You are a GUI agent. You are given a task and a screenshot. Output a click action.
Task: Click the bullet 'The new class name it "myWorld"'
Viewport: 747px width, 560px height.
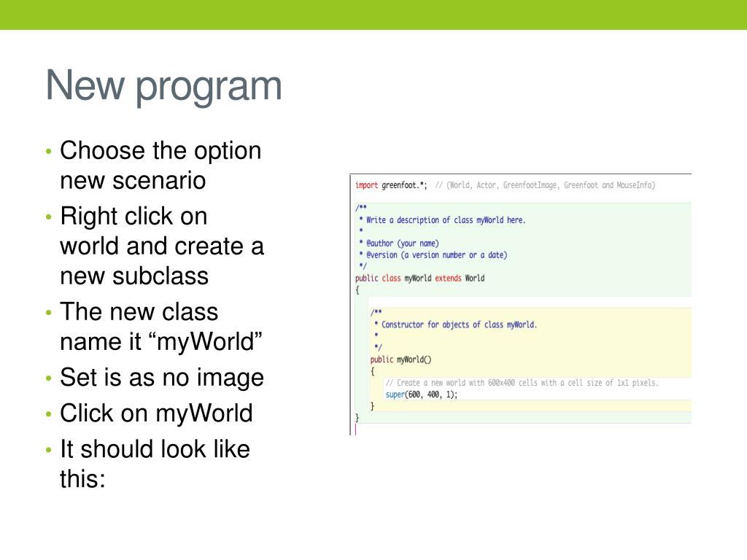point(161,326)
